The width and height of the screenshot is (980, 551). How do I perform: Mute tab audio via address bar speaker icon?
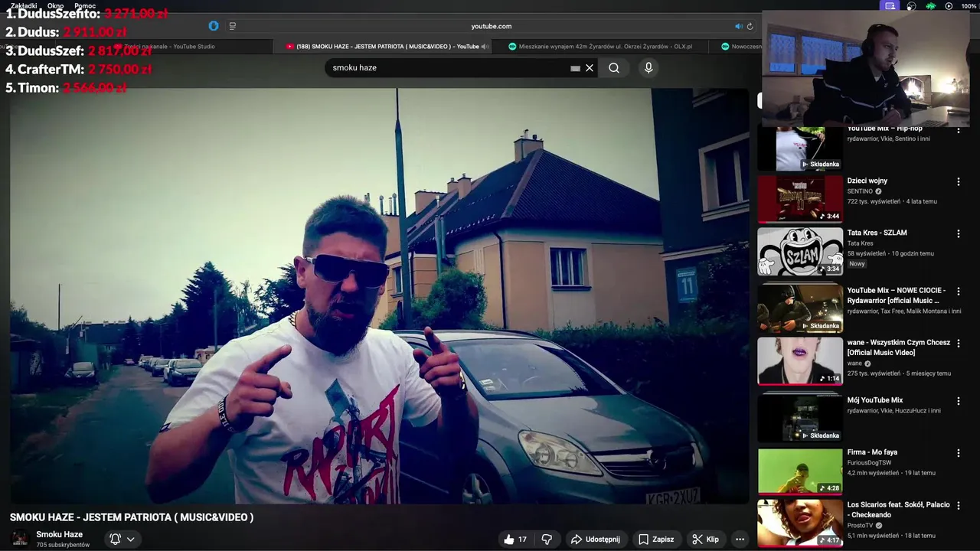click(x=738, y=26)
